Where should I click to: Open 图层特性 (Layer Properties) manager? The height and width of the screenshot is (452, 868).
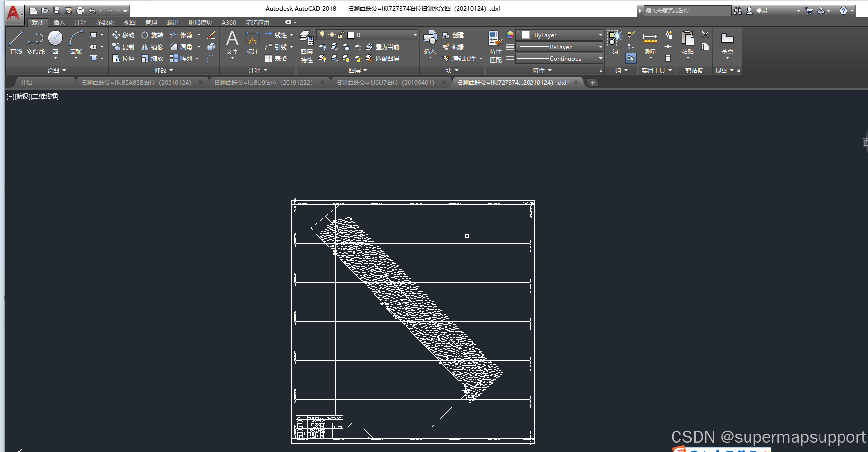coord(307,47)
